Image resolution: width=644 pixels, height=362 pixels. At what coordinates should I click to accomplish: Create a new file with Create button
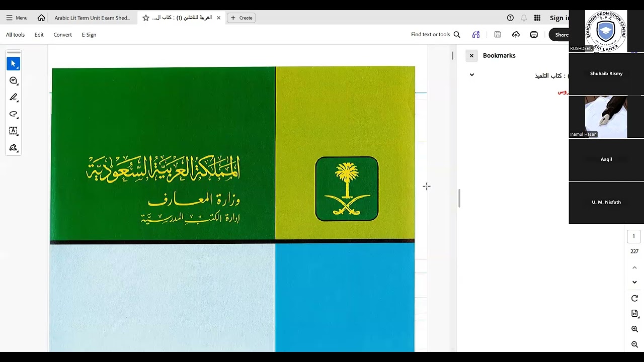click(241, 18)
